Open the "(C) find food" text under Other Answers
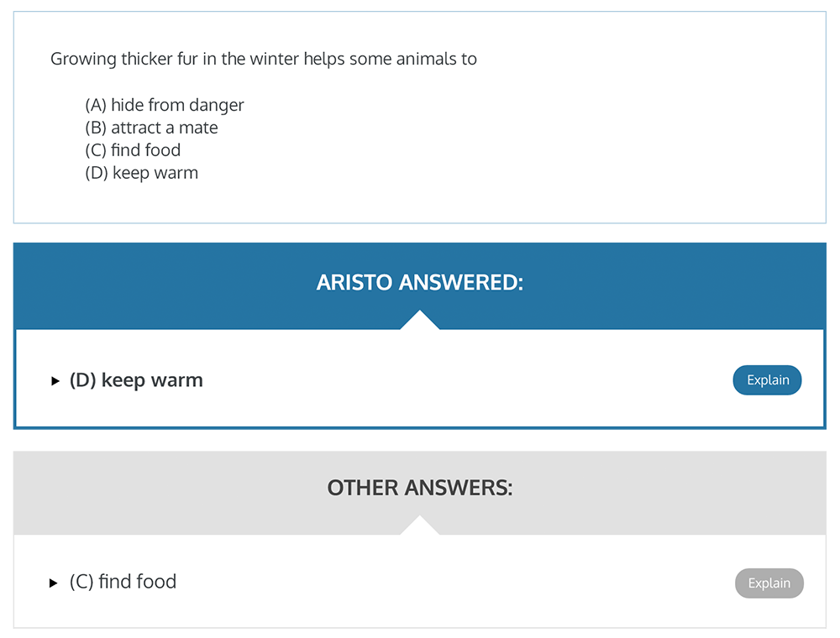 [123, 582]
